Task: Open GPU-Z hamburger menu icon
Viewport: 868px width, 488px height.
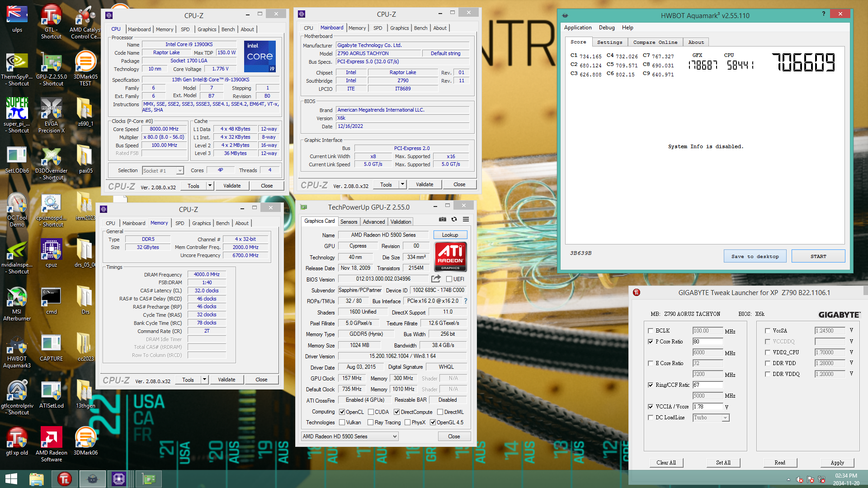Action: coord(466,219)
